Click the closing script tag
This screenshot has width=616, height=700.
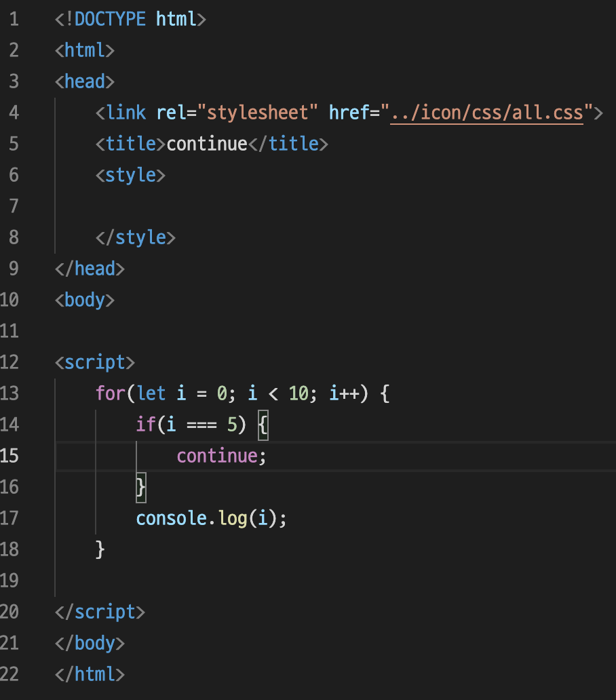100,612
